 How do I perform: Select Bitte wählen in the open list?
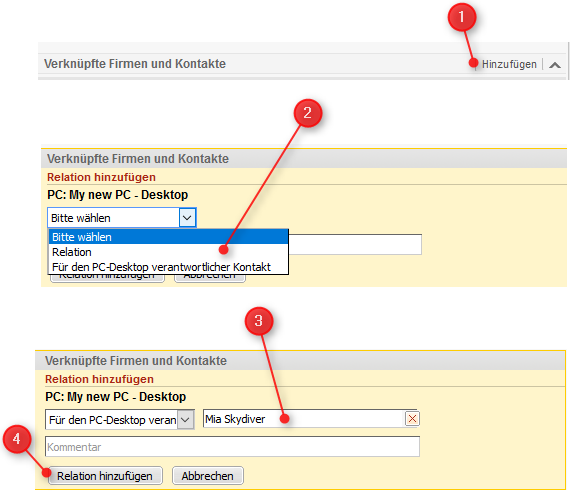point(168,237)
